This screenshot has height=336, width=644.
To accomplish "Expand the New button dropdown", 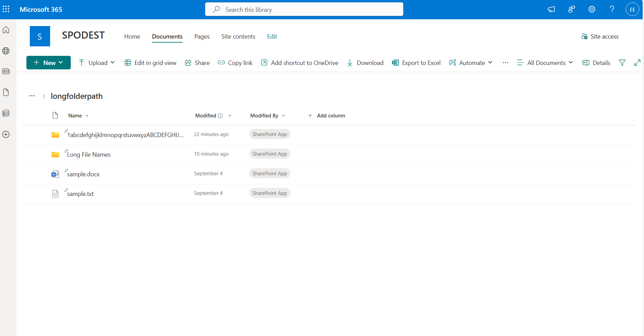I will [x=48, y=63].
